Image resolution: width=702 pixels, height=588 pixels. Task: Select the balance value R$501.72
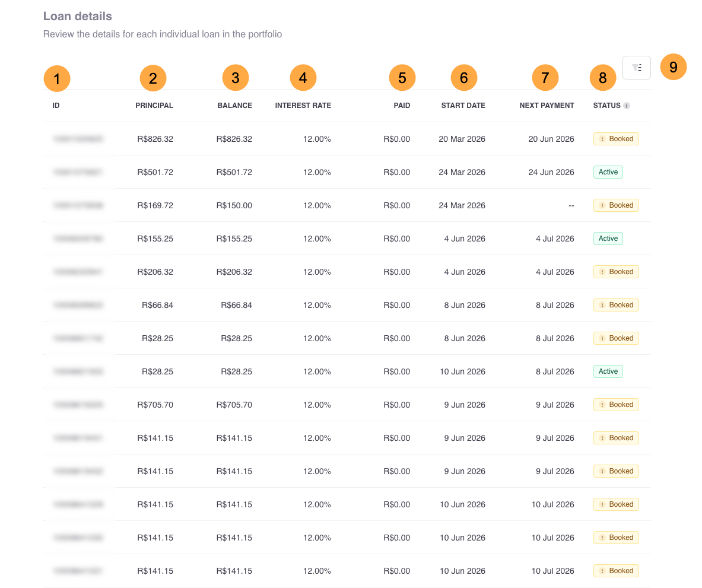234,172
